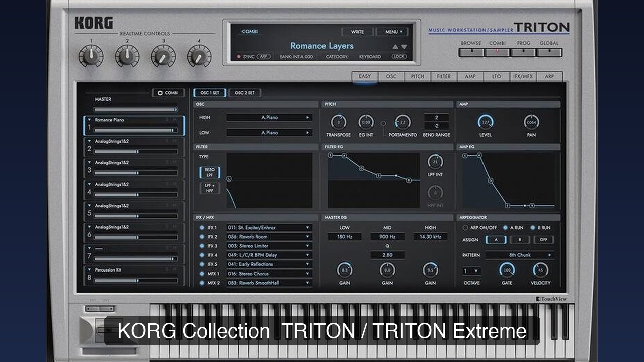Click the Low EQ gain knob
Viewport: 644px width, 362px height.
click(344, 270)
